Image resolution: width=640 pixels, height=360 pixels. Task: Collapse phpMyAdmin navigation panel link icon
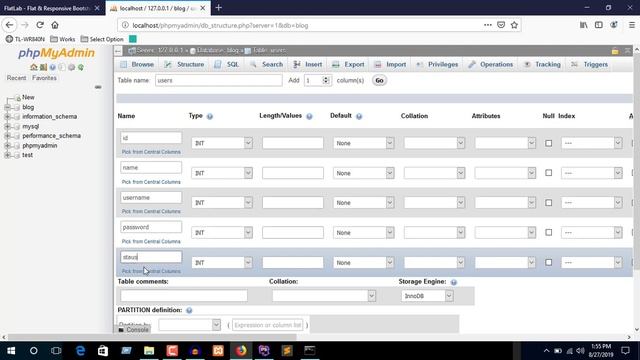[98, 87]
